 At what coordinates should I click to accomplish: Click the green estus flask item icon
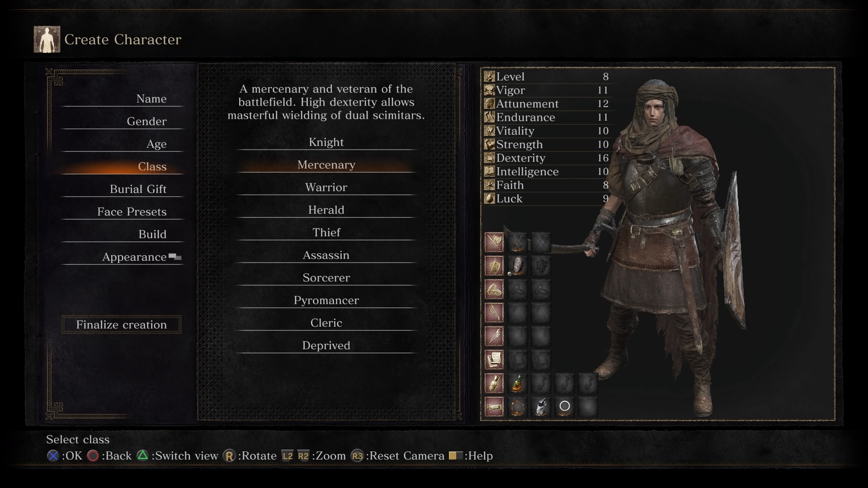click(518, 384)
